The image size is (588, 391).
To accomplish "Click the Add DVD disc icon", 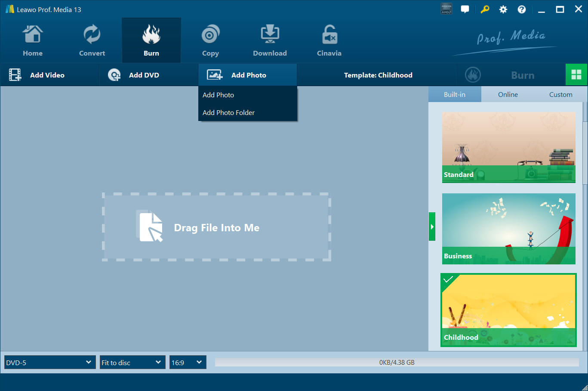I will click(114, 75).
